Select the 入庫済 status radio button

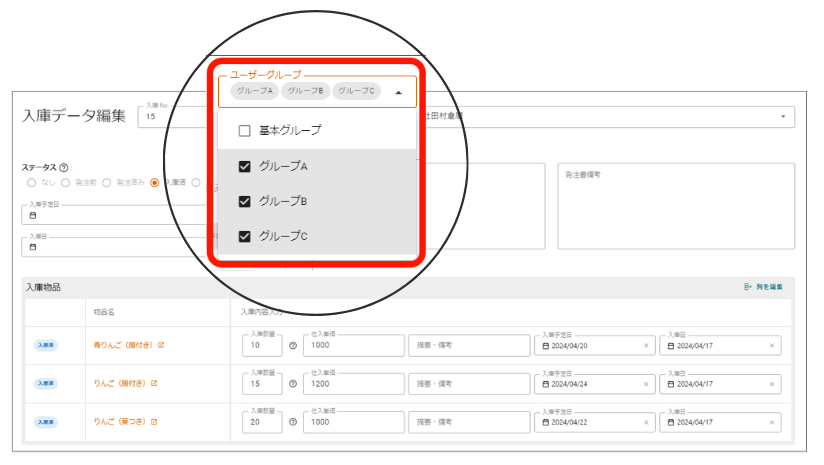tap(154, 183)
